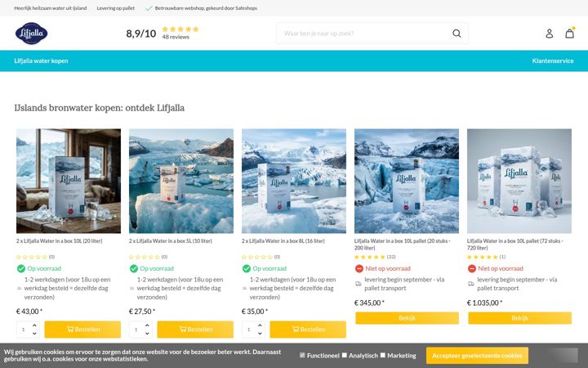Open product title 2 x Lifjalla 5L (10 liter)
This screenshot has height=368, width=588.
point(171,241)
